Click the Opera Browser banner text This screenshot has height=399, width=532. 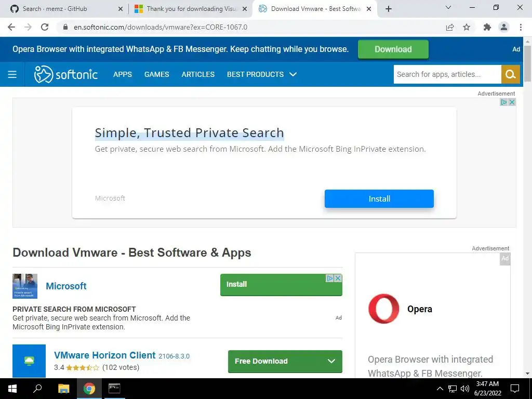pyautogui.click(x=180, y=49)
